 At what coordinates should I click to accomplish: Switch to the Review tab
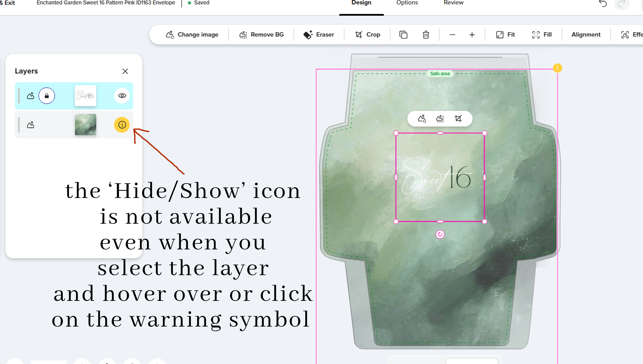[453, 3]
